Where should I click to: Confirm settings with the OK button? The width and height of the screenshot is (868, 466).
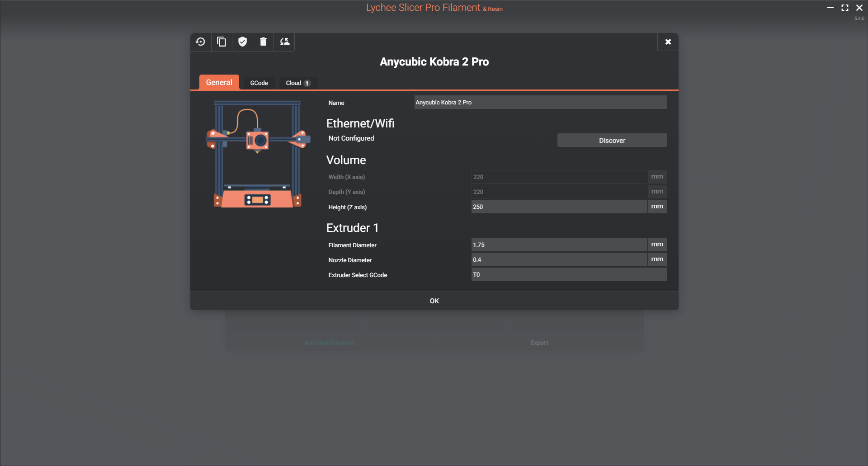[x=434, y=300]
